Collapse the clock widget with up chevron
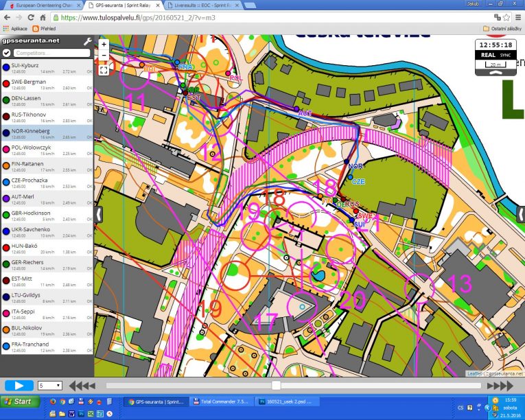Viewport: 525px width, 420px height. tap(495, 72)
